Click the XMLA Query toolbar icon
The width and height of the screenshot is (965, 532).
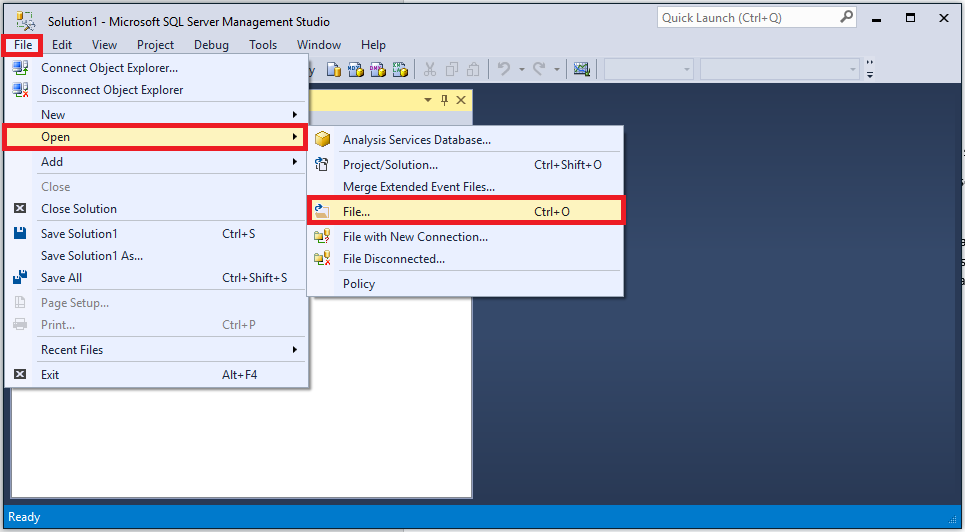pos(400,70)
